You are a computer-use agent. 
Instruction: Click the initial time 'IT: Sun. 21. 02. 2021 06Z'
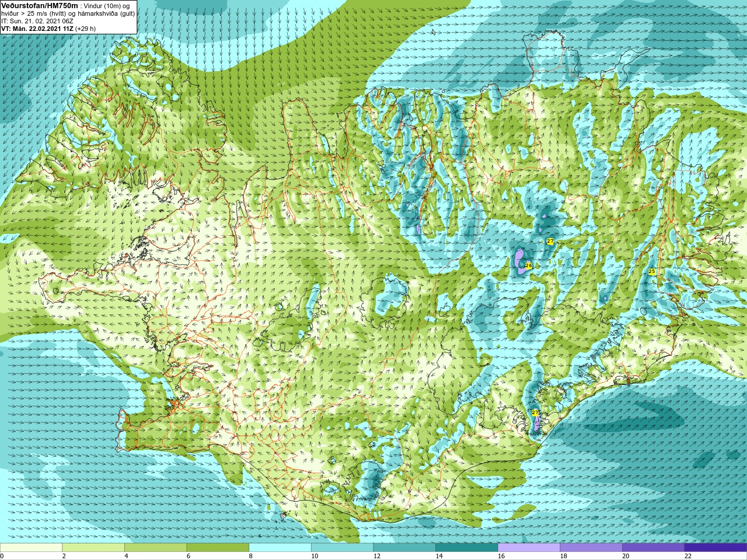(x=37, y=20)
